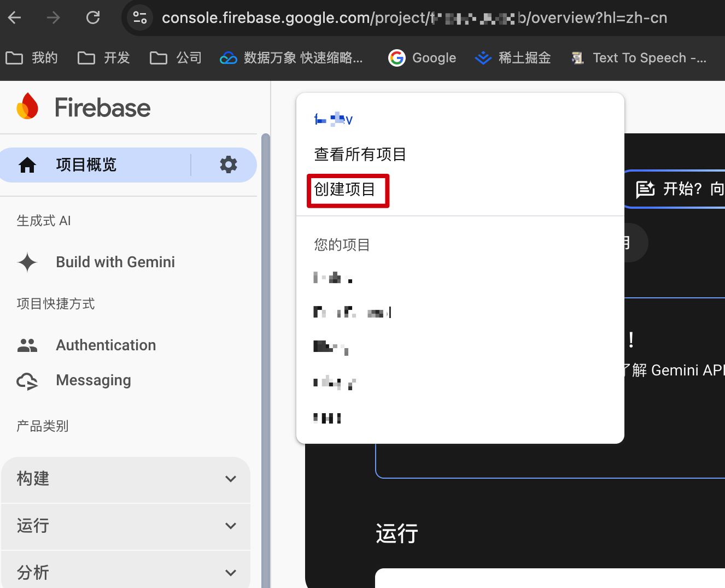The image size is (725, 588).
Task: Expand the 分析 category chevron
Action: tap(230, 572)
